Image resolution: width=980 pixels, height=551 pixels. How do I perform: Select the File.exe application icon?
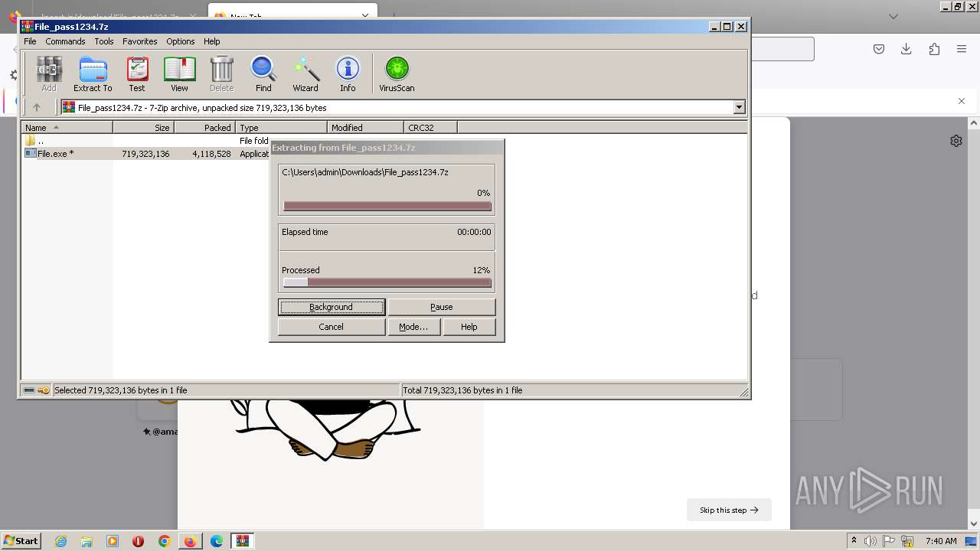pos(31,154)
